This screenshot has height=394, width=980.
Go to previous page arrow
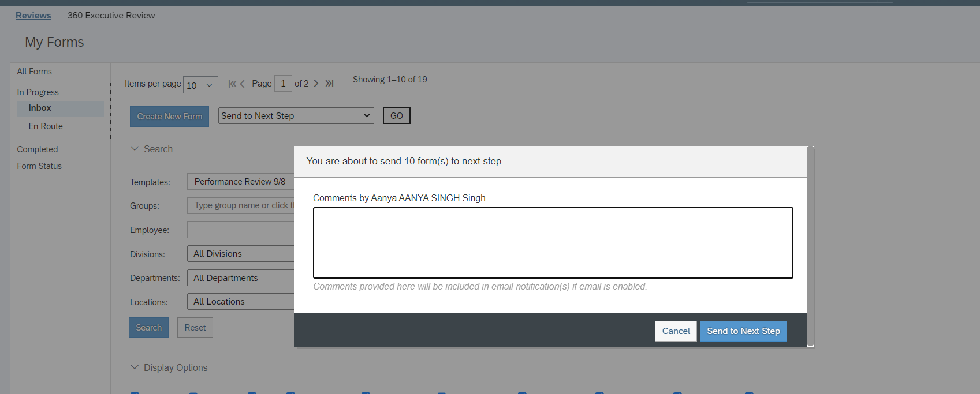coord(243,84)
